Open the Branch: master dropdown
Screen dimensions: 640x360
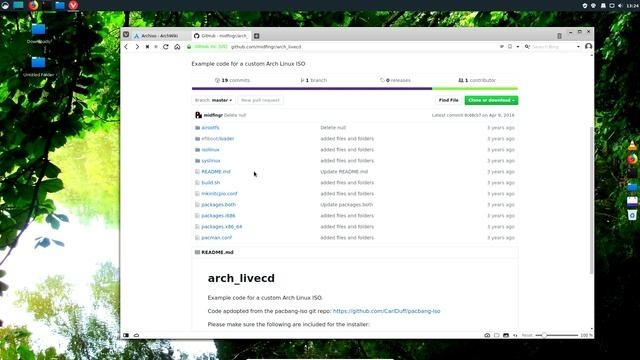[x=213, y=100]
